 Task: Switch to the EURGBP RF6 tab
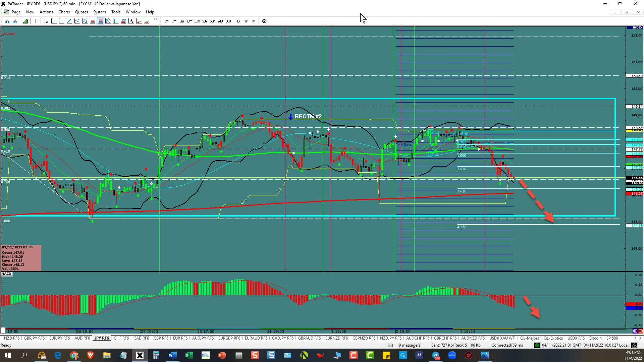click(229, 338)
